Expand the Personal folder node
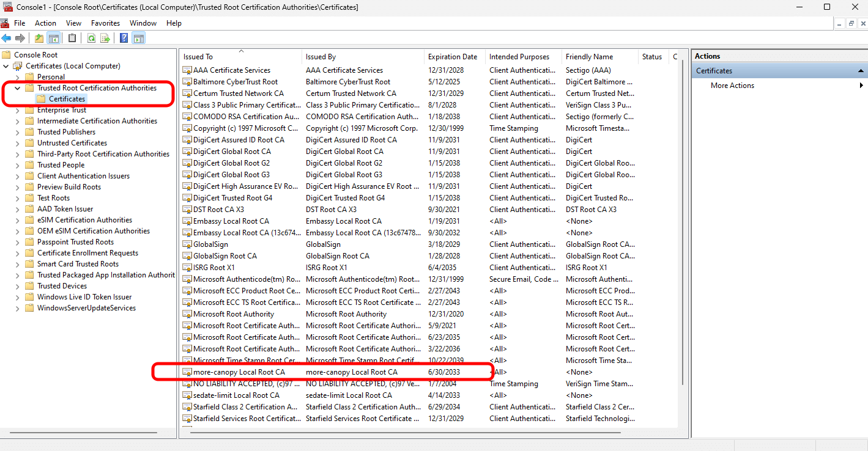 tap(17, 77)
